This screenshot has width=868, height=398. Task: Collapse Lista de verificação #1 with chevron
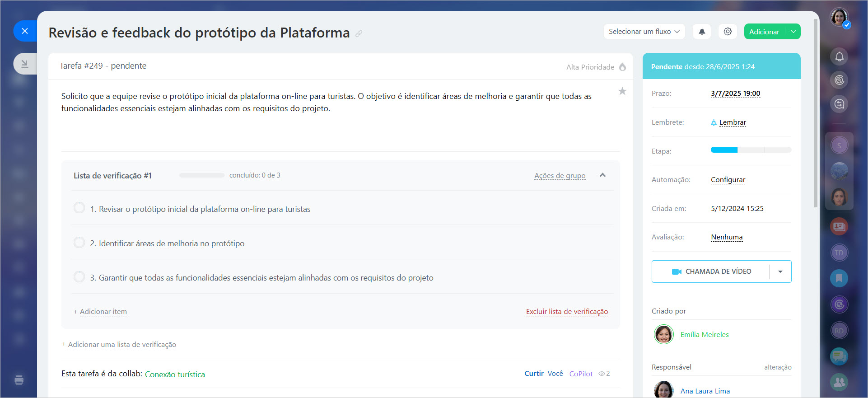(x=602, y=175)
